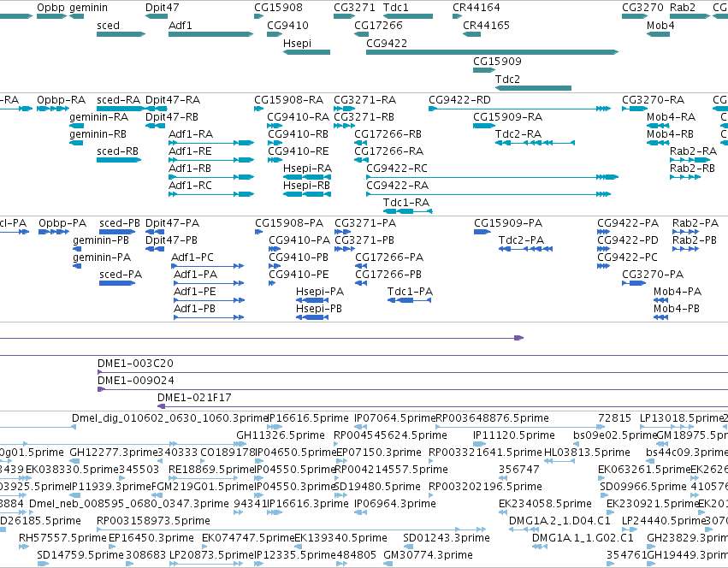The height and width of the screenshot is (568, 728).
Task: Select the CG9422-RC transcript label
Action: click(x=397, y=169)
